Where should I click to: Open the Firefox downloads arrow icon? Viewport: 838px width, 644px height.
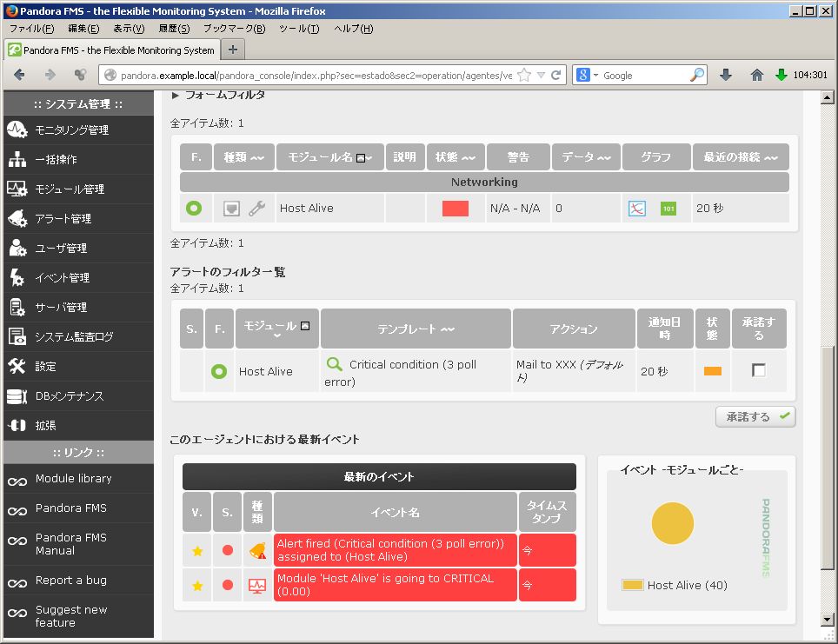(x=725, y=75)
